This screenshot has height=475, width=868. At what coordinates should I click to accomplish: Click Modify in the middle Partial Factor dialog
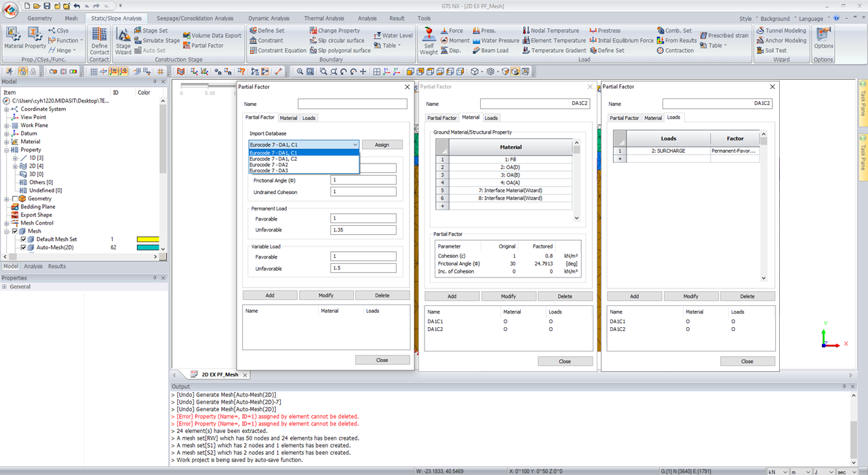[x=509, y=295]
